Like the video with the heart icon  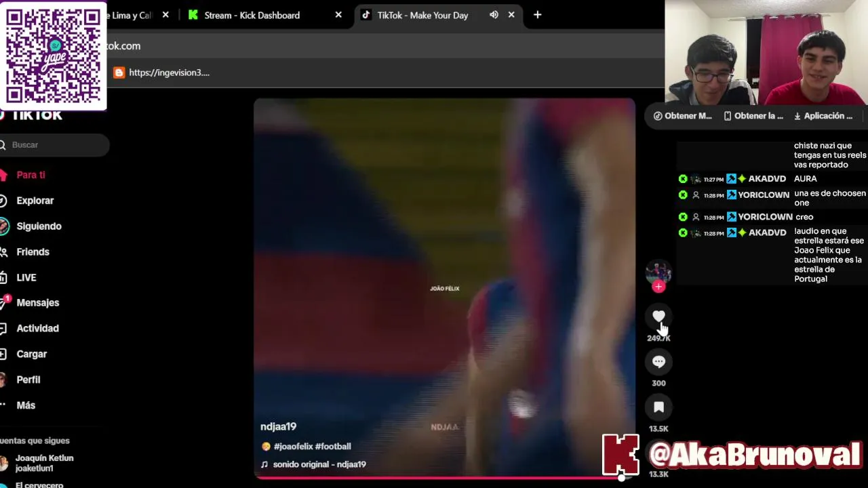click(x=658, y=316)
